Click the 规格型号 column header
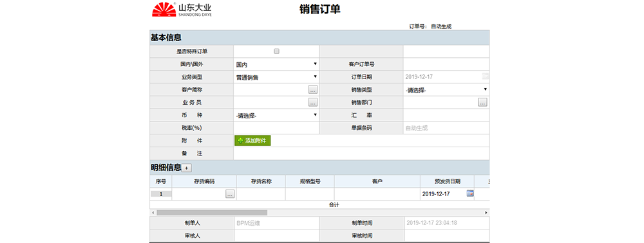 (x=310, y=181)
